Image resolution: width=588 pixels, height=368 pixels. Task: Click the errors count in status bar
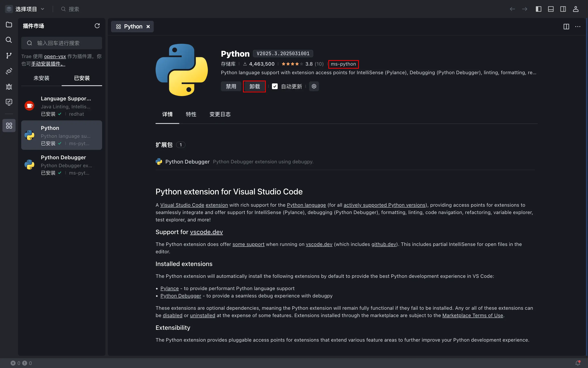point(16,363)
